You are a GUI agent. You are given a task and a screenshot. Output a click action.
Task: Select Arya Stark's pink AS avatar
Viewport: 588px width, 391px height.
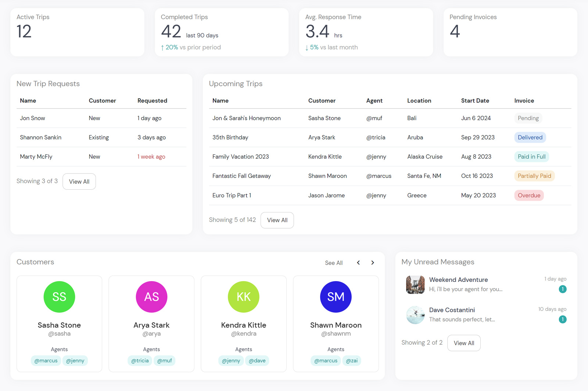pyautogui.click(x=151, y=297)
